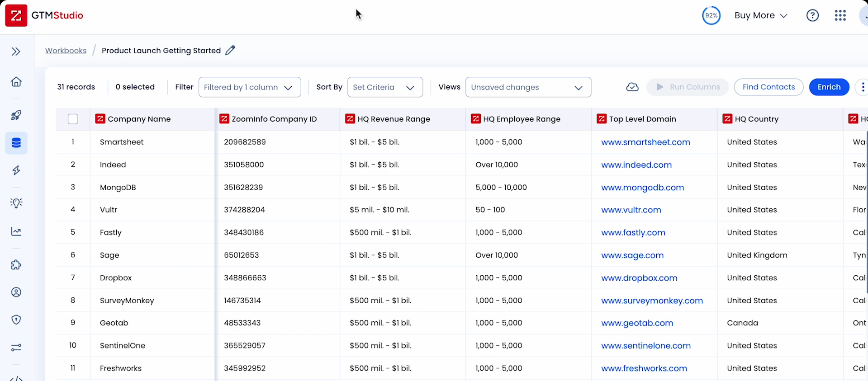
Task: Click the $5 mil. - $10 mil. revenue cell
Action: click(x=403, y=210)
